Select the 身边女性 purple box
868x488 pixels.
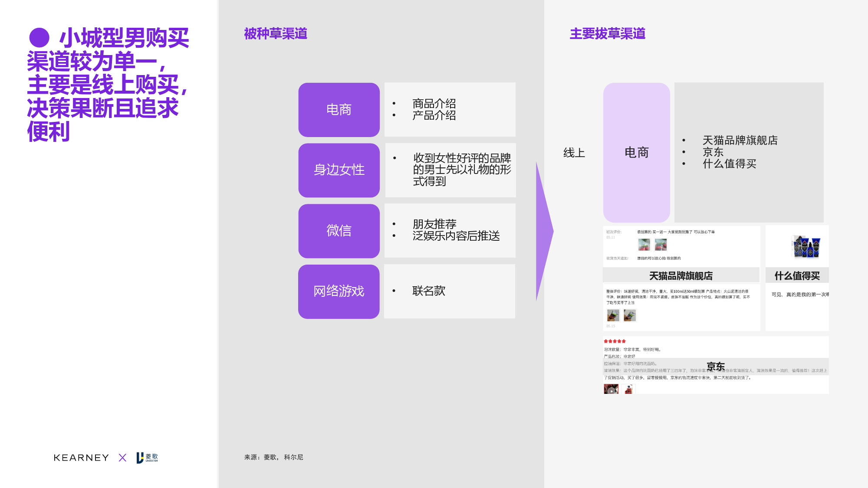339,170
